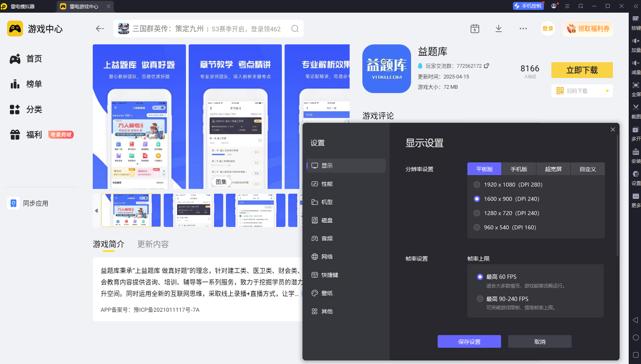Screen dimensions: 641x364
Task: Switch to 自定义 resolution tab
Action: (x=588, y=169)
